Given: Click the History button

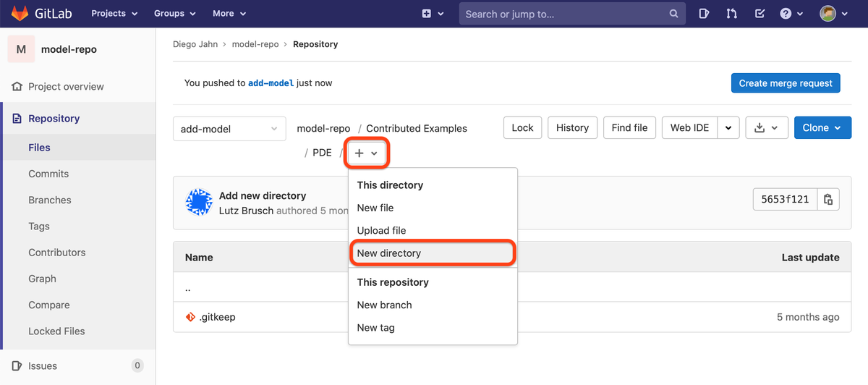Looking at the screenshot, I should click(572, 127).
